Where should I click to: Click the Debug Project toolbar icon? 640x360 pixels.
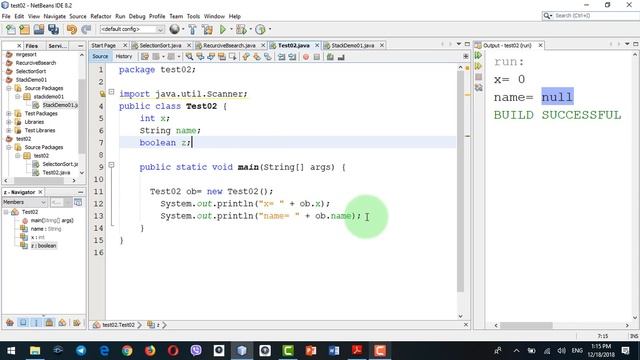pyautogui.click(x=241, y=29)
